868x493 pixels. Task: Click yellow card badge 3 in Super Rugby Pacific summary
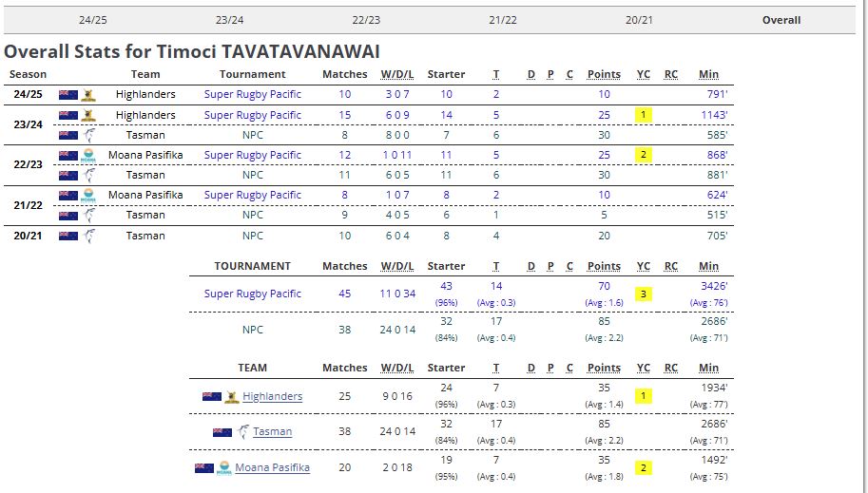coord(644,294)
